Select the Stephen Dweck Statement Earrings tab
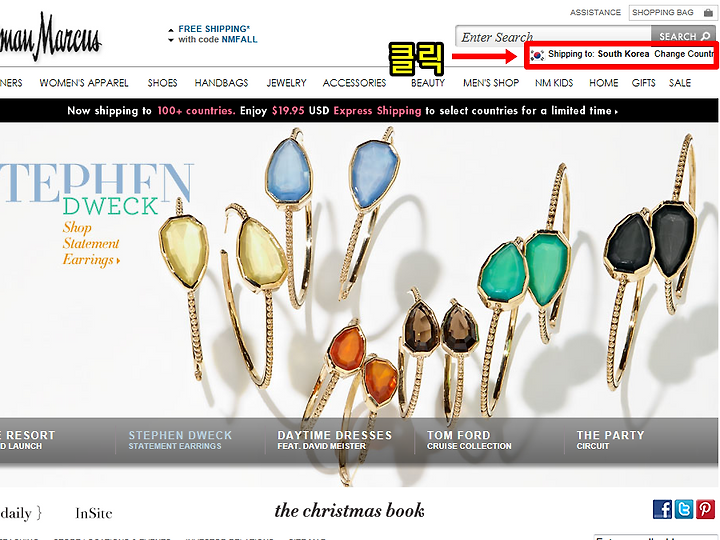720x540 pixels. [x=180, y=440]
